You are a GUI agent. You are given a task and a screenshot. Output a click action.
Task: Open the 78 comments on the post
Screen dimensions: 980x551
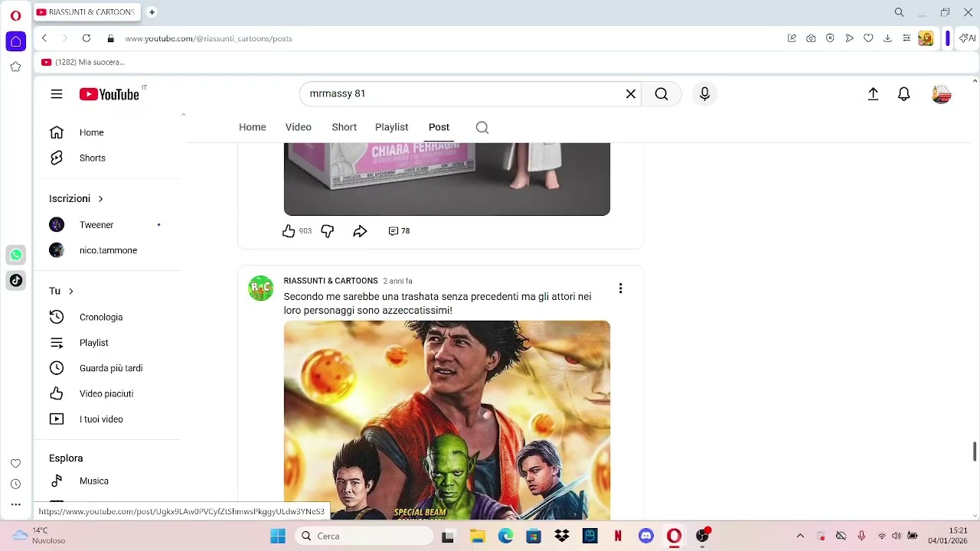pyautogui.click(x=399, y=231)
